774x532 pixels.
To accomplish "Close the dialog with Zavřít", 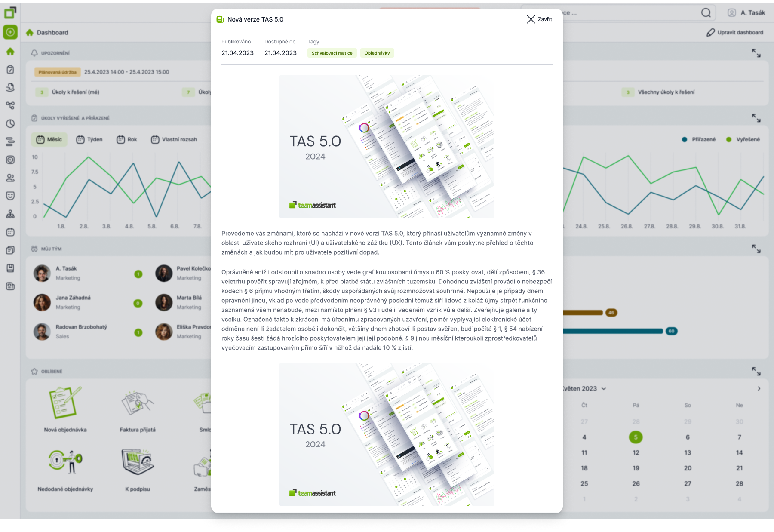I will click(x=540, y=19).
